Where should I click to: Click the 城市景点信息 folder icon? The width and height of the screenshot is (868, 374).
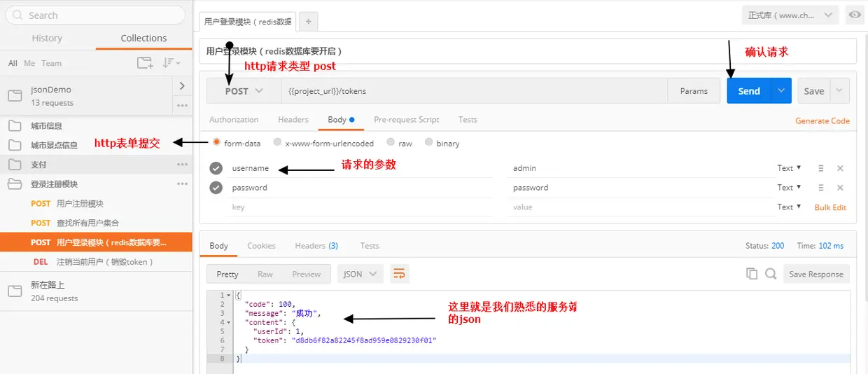(14, 146)
